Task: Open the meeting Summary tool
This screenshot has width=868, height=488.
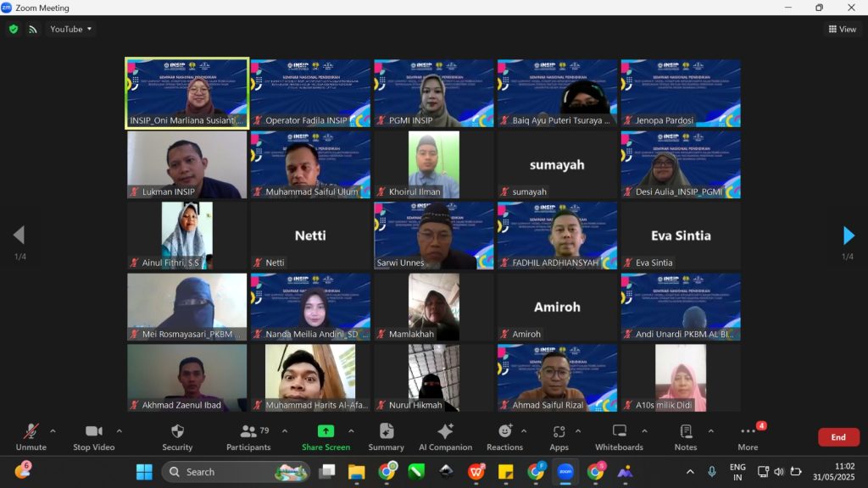Action: click(x=387, y=436)
